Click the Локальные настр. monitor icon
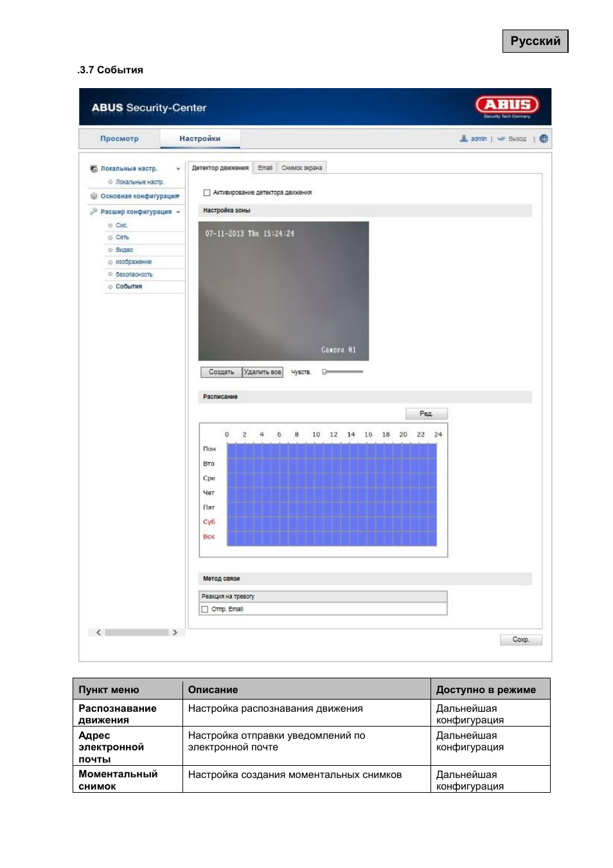Viewport: 613px width, 868px height. point(94,168)
